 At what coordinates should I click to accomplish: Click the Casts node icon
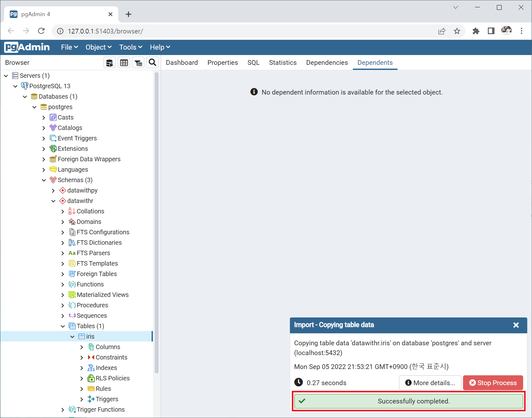pos(53,117)
